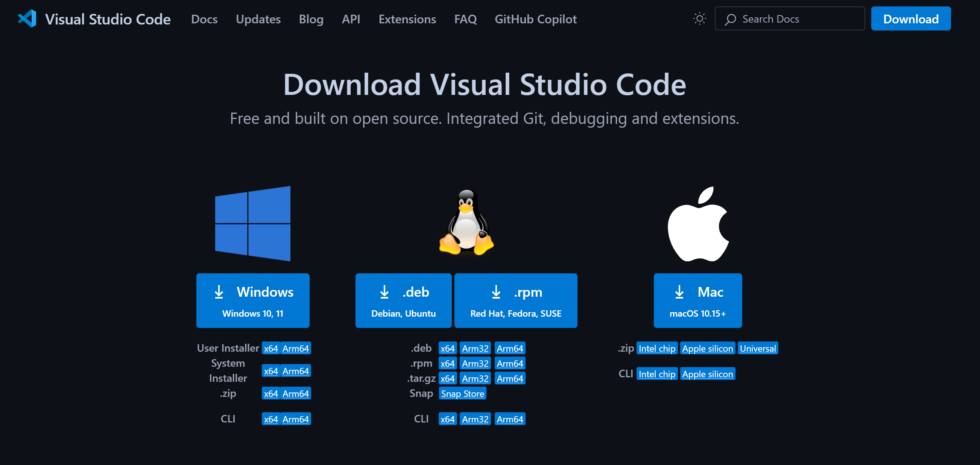The image size is (980, 465).
Task: Open the Docs menu item
Action: tap(204, 19)
